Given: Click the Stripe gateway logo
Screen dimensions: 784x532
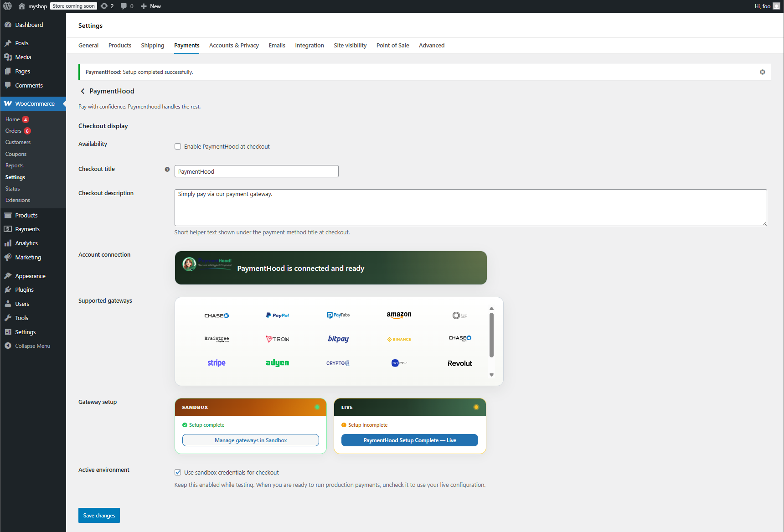Looking at the screenshot, I should coord(217,363).
